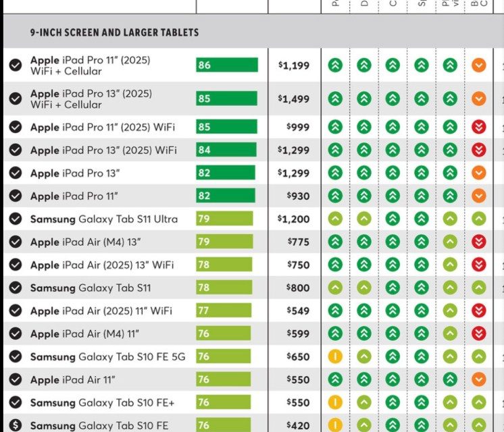This screenshot has width=504, height=432.
Task: Click the $1,200 price
Action: (x=294, y=219)
